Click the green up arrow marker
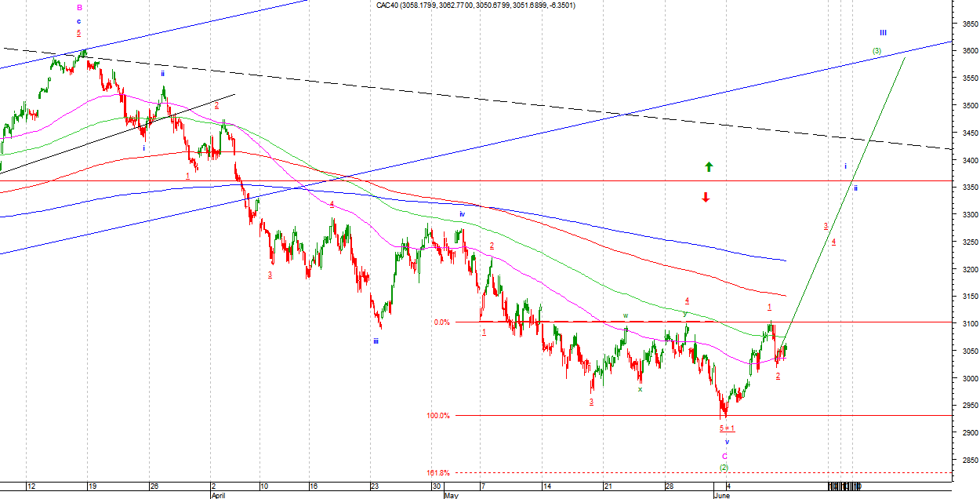The height and width of the screenshot is (499, 980). pos(709,166)
